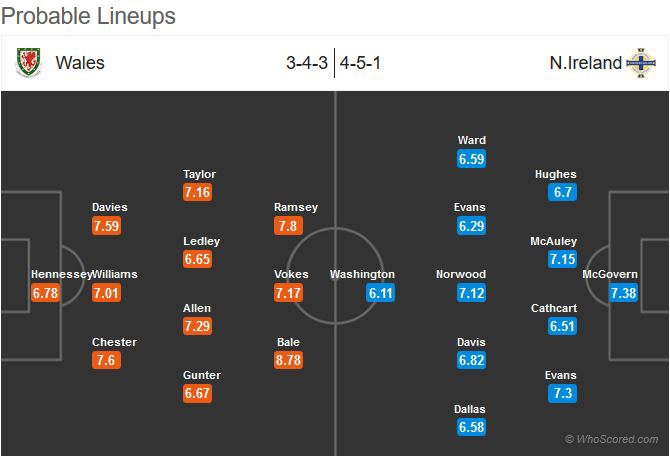Click Washington's 6.11 rating badge
This screenshot has height=456, width=670.
[x=380, y=293]
